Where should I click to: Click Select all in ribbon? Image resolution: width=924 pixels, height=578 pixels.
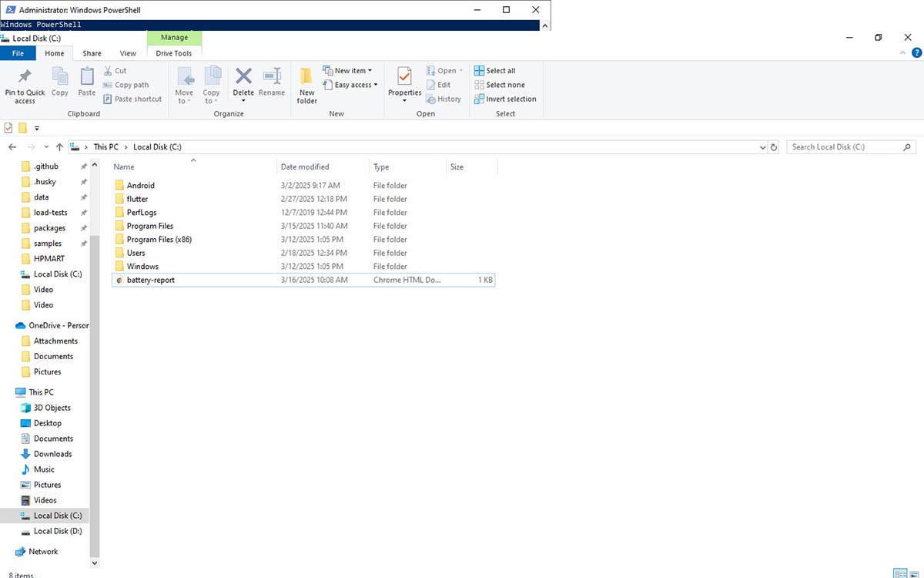tap(495, 71)
